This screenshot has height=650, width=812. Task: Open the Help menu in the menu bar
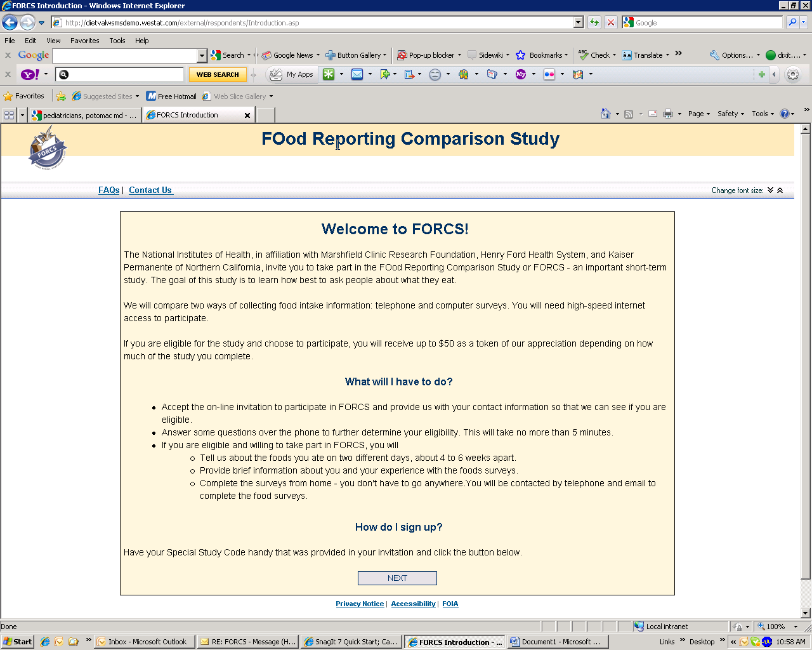coord(142,41)
